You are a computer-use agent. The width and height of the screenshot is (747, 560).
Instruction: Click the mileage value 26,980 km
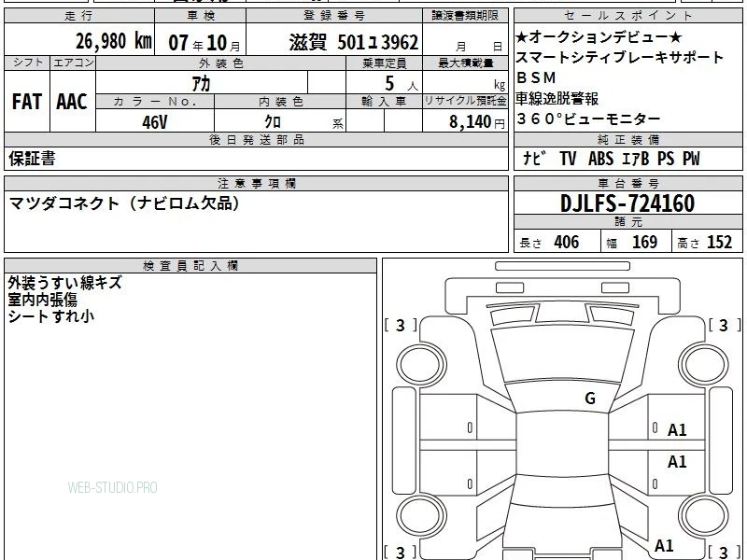113,41
